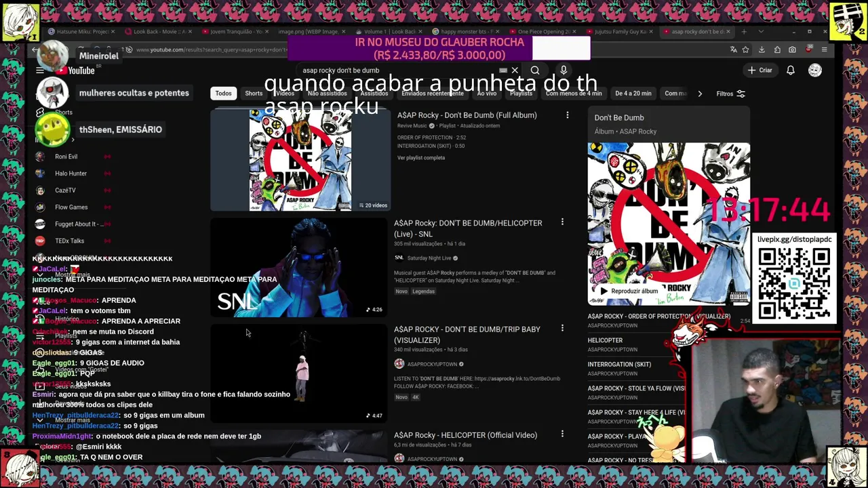Open the Don't Be Dumb full album playlist thumbnail
The width and height of the screenshot is (868, 488).
coord(300,160)
